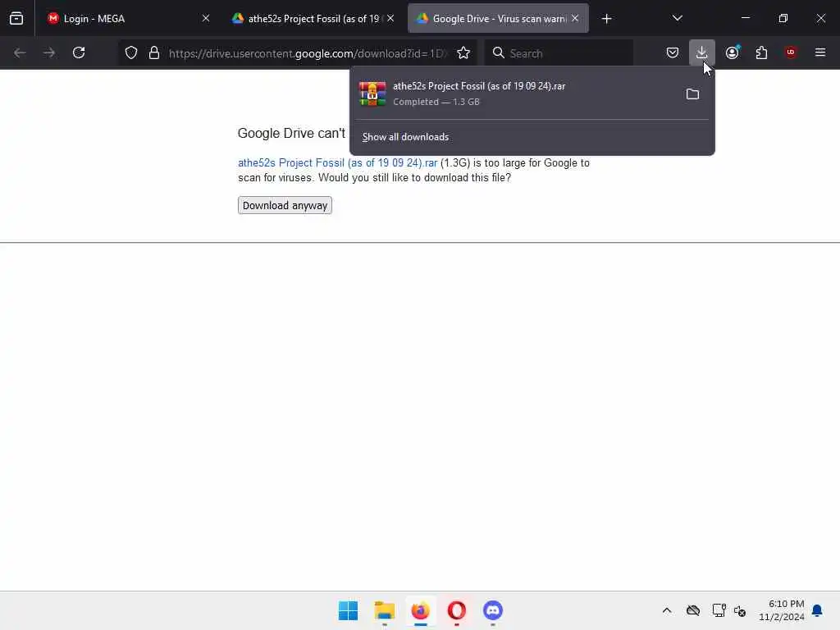840x630 pixels.
Task: Open Firefox account menu
Action: point(733,52)
